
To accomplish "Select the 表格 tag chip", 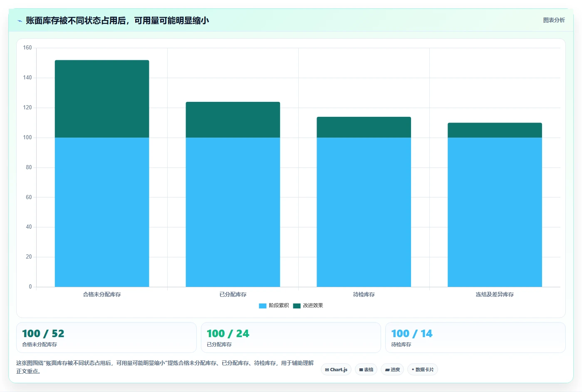I will (366, 370).
